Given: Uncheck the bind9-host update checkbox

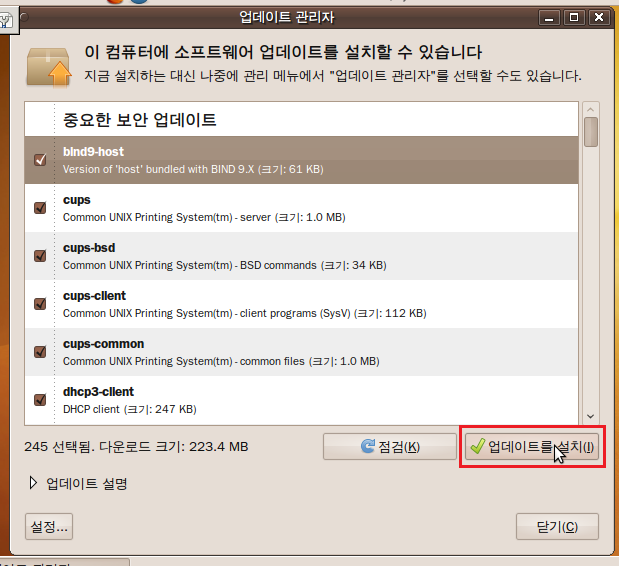Looking at the screenshot, I should click(x=40, y=160).
